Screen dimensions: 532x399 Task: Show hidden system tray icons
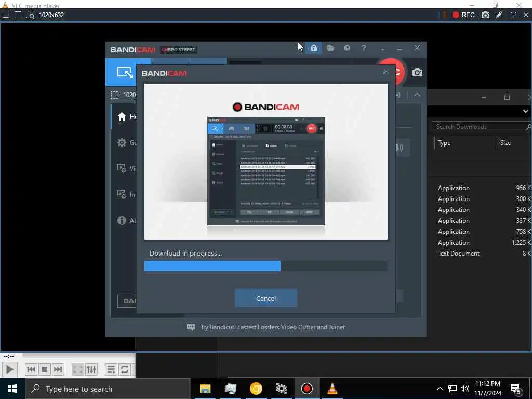point(440,389)
